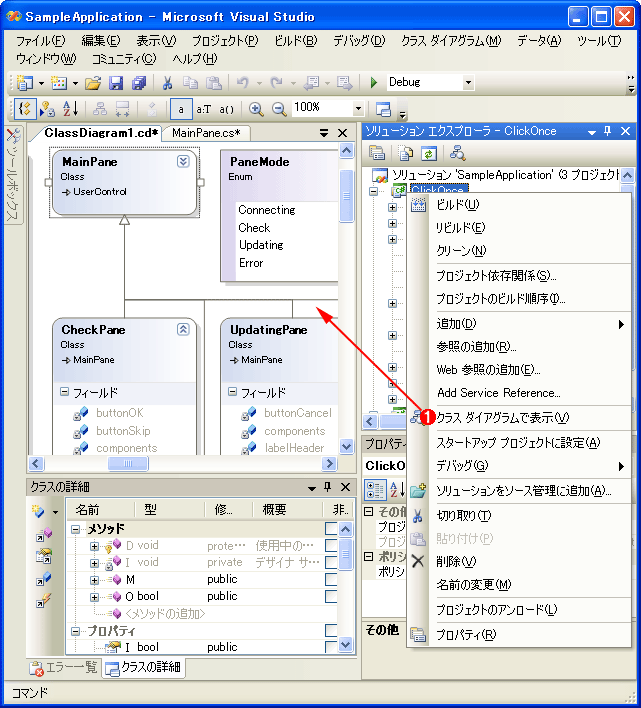Click the View Class Diagram icon in Solution Explorer toolbar
Image resolution: width=641 pixels, height=708 pixels.
click(x=458, y=154)
